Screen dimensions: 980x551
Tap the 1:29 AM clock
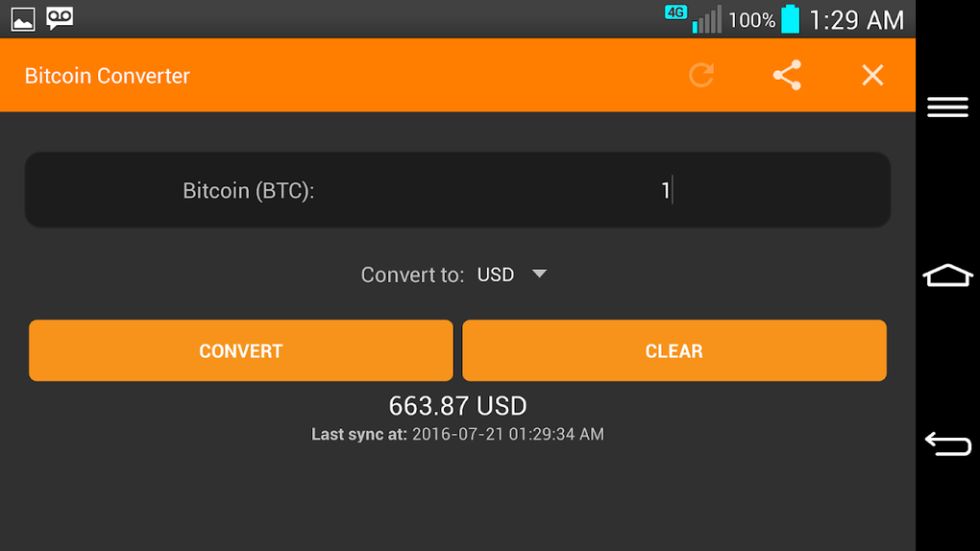click(856, 19)
